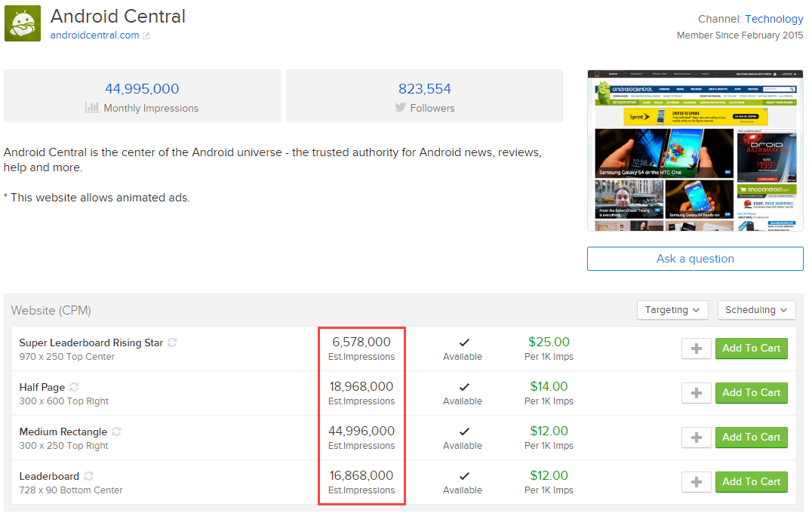Click the Ask a question button
This screenshot has height=516, width=812.
click(695, 259)
